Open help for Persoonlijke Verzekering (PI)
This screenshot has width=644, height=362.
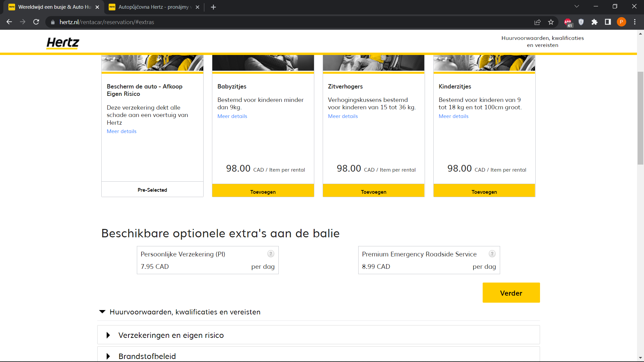tap(271, 254)
